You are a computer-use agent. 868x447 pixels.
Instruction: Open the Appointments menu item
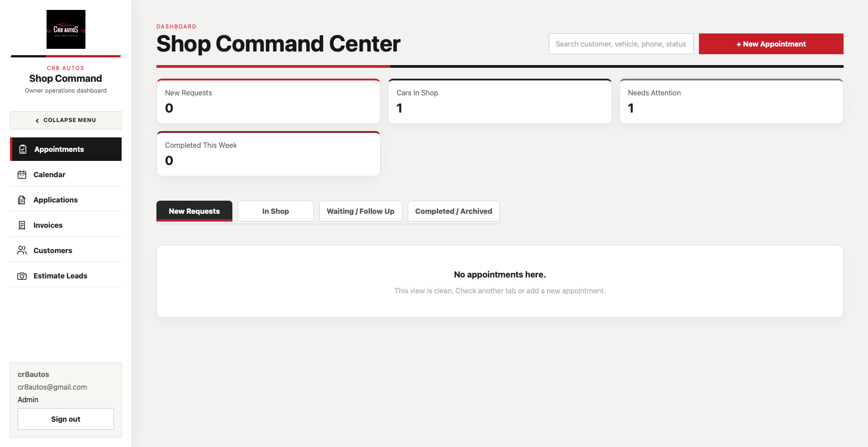(66, 149)
